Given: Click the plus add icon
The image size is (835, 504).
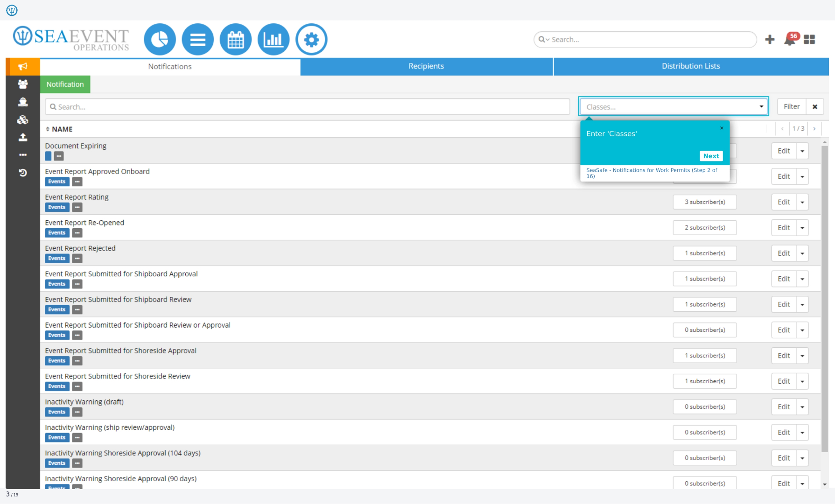Looking at the screenshot, I should pos(770,40).
